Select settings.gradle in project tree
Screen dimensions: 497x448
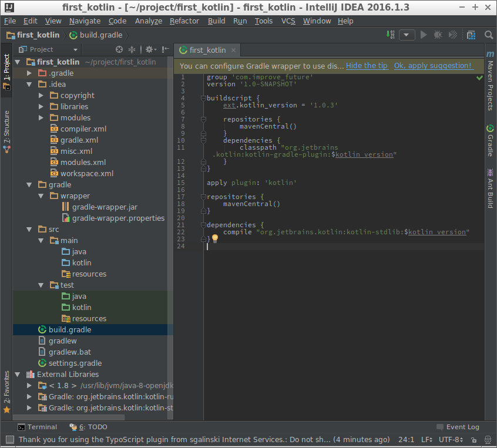point(75,363)
